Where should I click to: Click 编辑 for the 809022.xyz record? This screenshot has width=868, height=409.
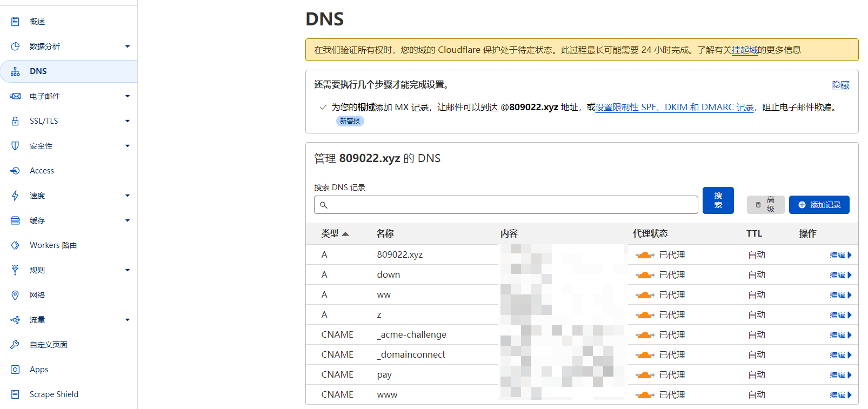point(841,255)
